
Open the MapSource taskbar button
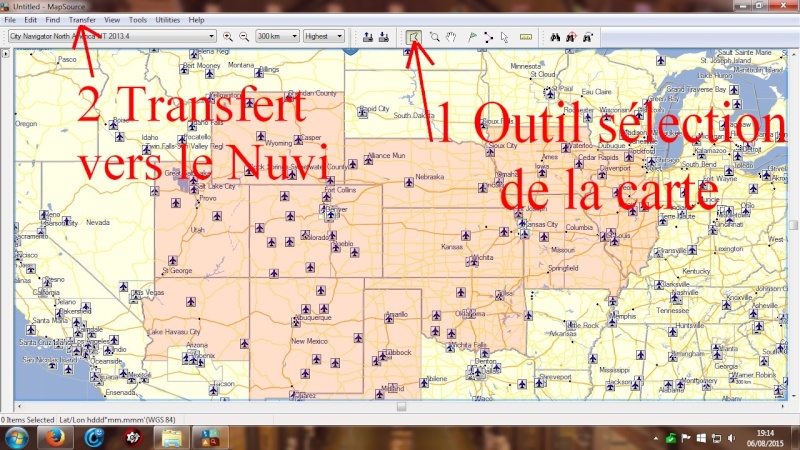click(x=210, y=438)
